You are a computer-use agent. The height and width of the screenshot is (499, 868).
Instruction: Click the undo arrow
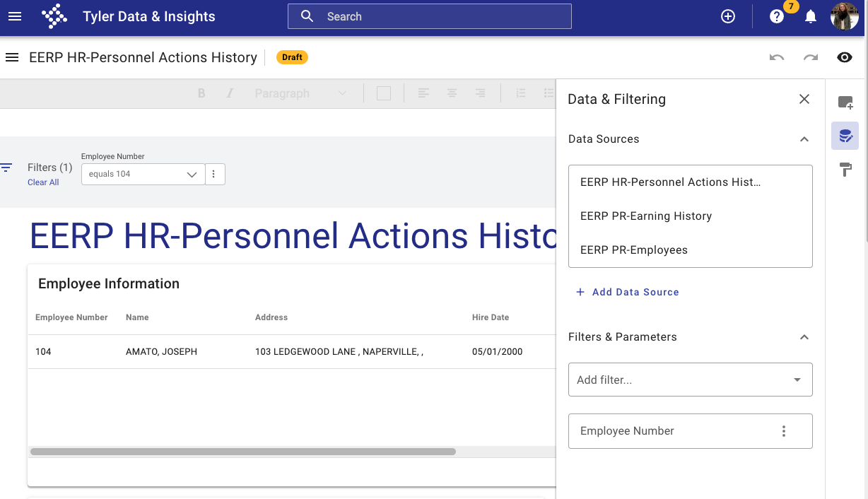[777, 57]
